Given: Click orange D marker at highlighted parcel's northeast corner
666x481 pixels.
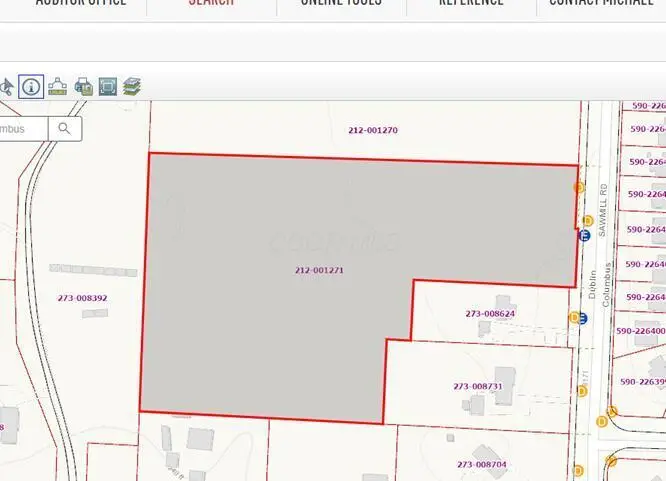Looking at the screenshot, I should point(579,187).
